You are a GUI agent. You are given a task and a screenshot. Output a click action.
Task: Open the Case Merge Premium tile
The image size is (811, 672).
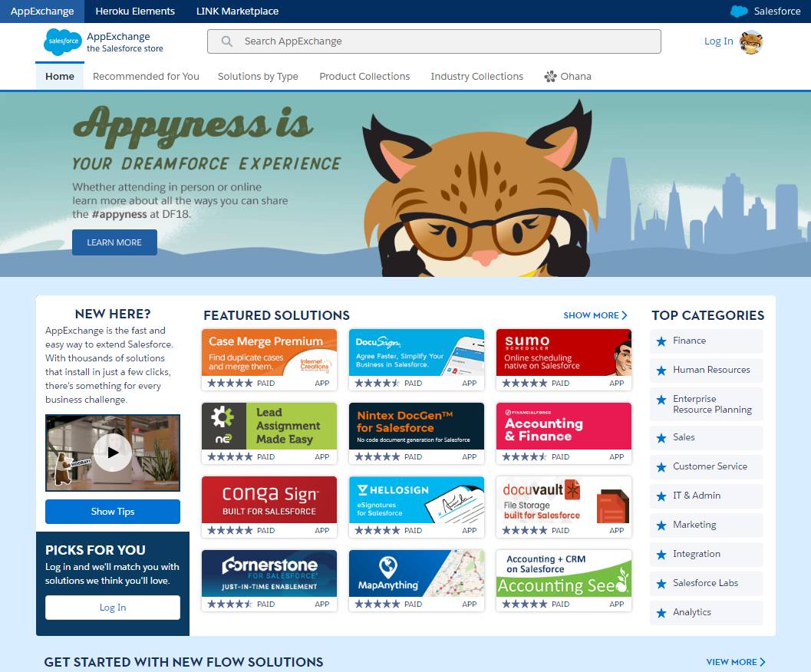269,360
